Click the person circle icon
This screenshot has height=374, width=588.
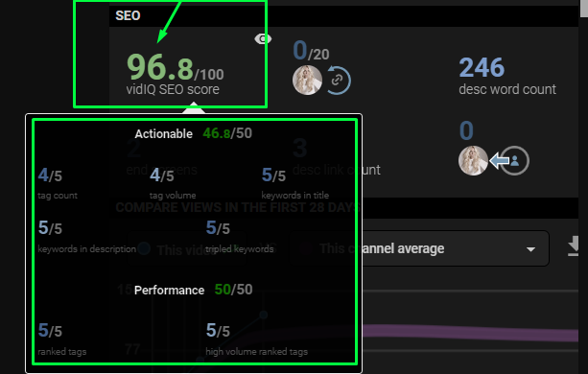(515, 161)
